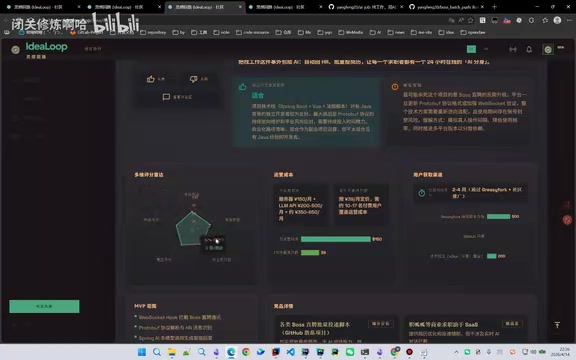Viewport: 576px width, 360px height.
Task: Open File Explorer from the taskbar
Action: point(172,352)
